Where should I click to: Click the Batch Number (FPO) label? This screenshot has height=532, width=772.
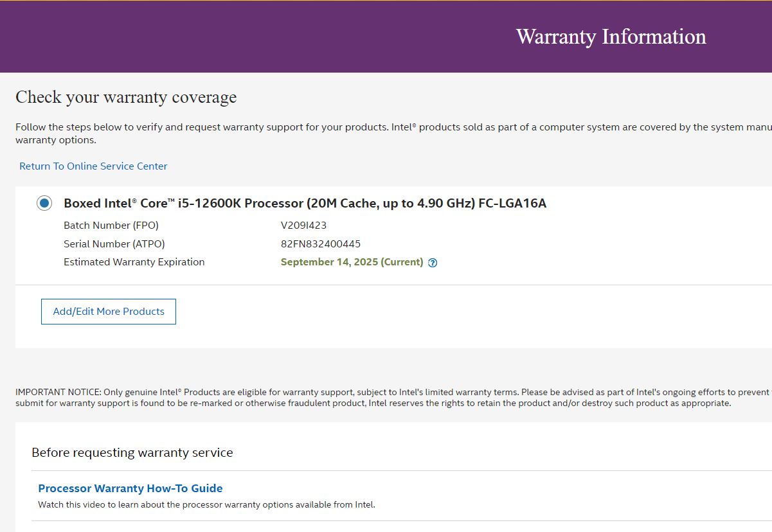tap(111, 226)
